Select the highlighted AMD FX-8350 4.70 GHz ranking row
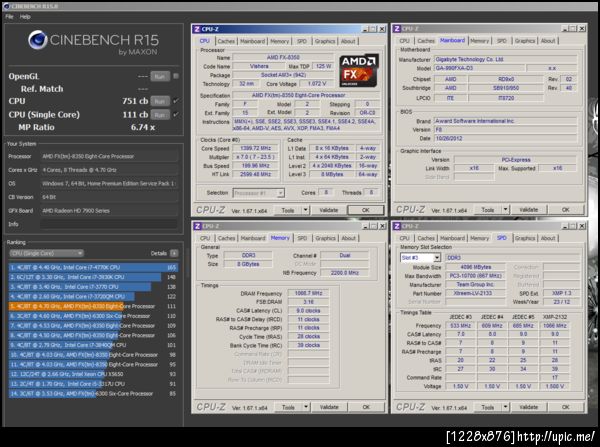600x447 pixels. (x=93, y=306)
